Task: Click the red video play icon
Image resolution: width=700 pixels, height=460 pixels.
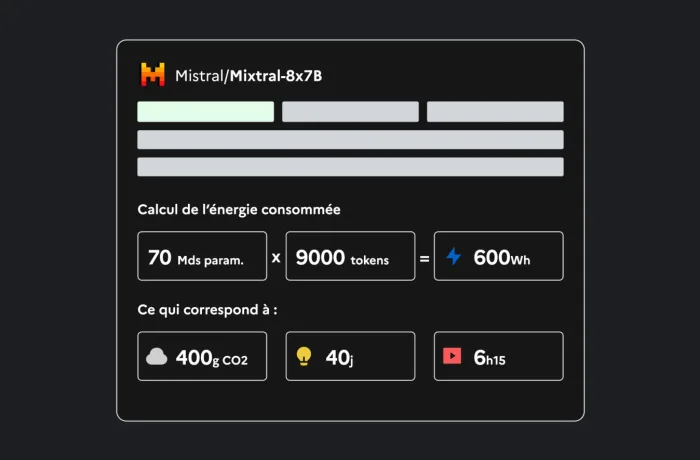Action: pyautogui.click(x=452, y=356)
